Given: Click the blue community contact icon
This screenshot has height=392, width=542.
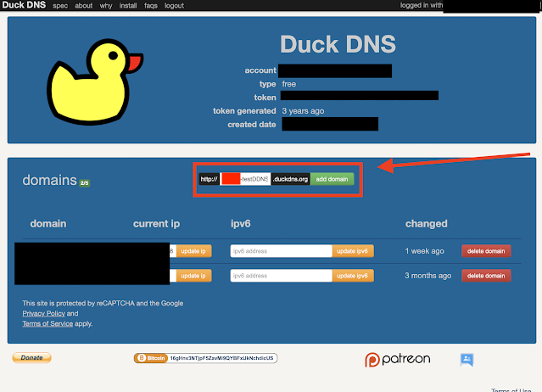Looking at the screenshot, I should click(467, 360).
